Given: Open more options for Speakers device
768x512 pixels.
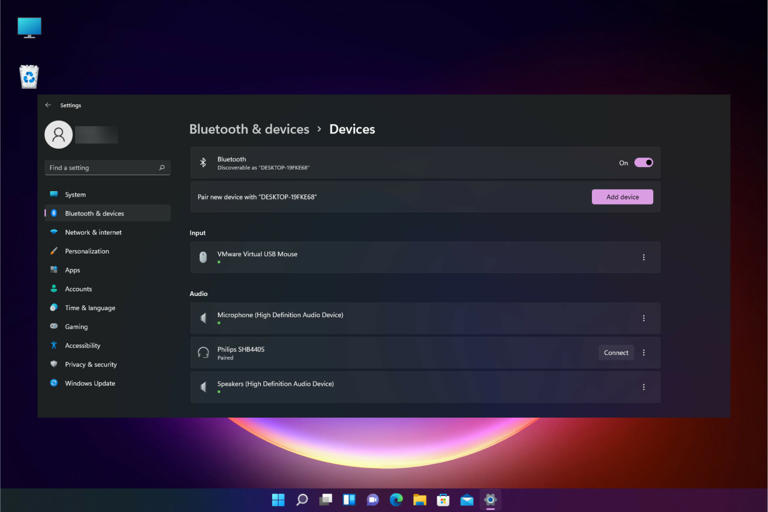Looking at the screenshot, I should [x=643, y=387].
